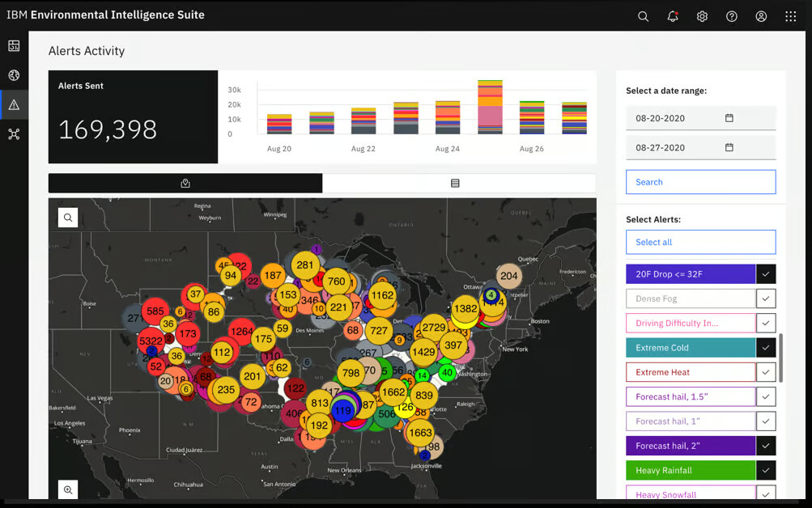The image size is (812, 508).
Task: Open calendar picker for 08-20-2020 date
Action: 729,118
